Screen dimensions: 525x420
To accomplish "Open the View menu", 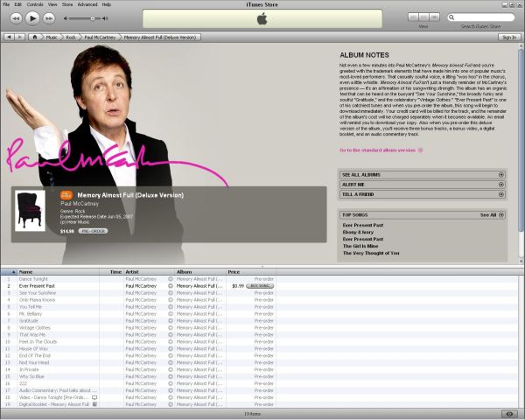I will (52, 4).
